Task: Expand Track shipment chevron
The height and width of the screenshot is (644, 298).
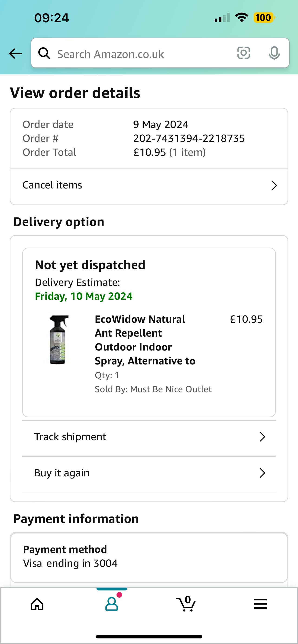Action: 262,437
